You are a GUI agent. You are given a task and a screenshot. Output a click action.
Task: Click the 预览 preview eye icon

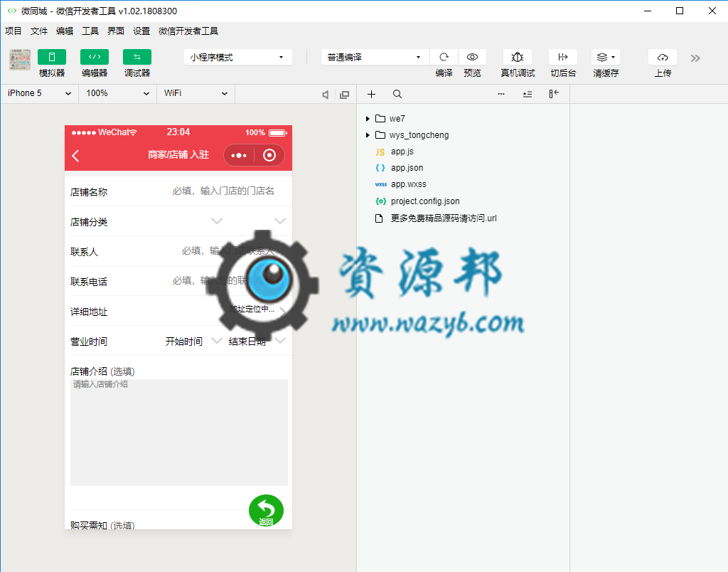pyautogui.click(x=472, y=57)
